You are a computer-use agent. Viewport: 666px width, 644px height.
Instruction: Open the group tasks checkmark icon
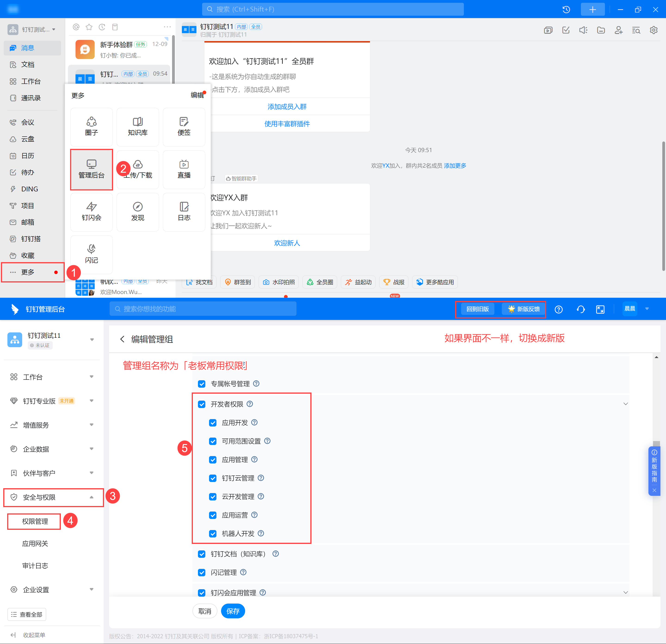pos(566,30)
